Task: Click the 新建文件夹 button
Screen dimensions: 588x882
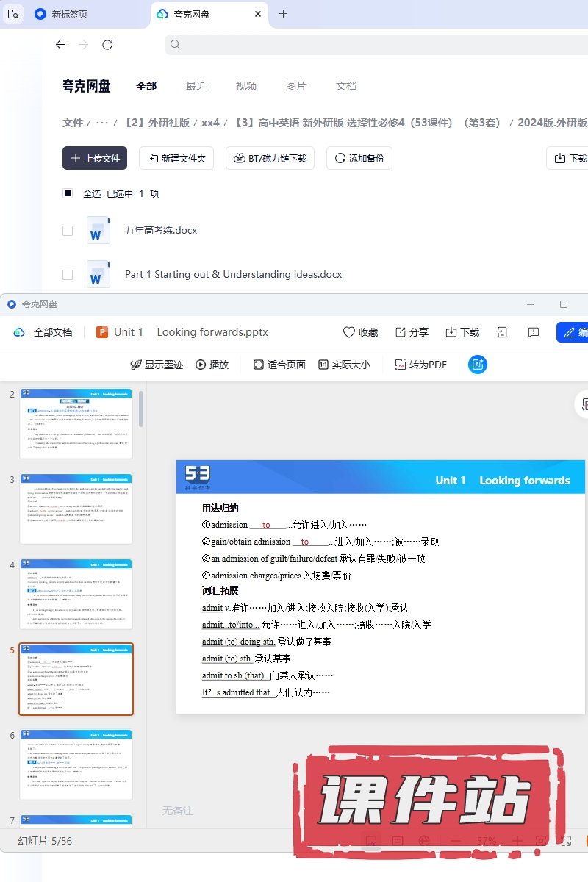Action: pos(176,158)
